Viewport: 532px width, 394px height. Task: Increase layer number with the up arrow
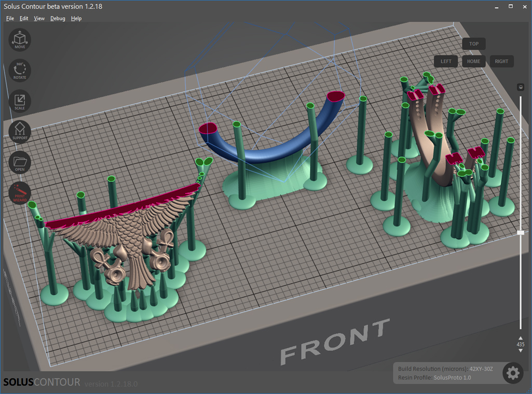[x=521, y=338]
